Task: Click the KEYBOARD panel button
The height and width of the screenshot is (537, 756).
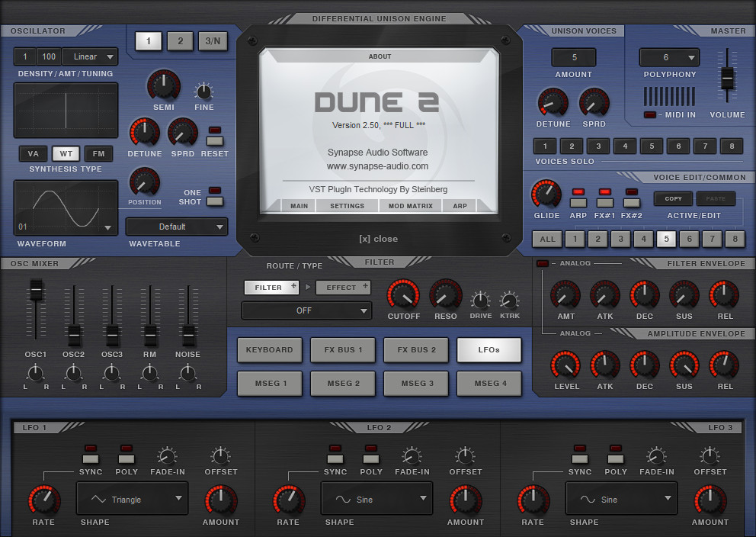Action: (x=270, y=350)
